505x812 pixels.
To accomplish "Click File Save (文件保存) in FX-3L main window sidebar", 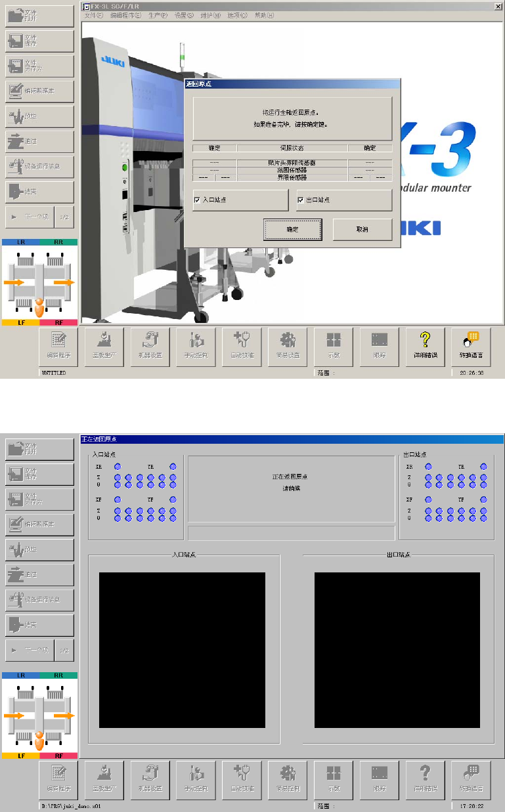I will tap(39, 41).
